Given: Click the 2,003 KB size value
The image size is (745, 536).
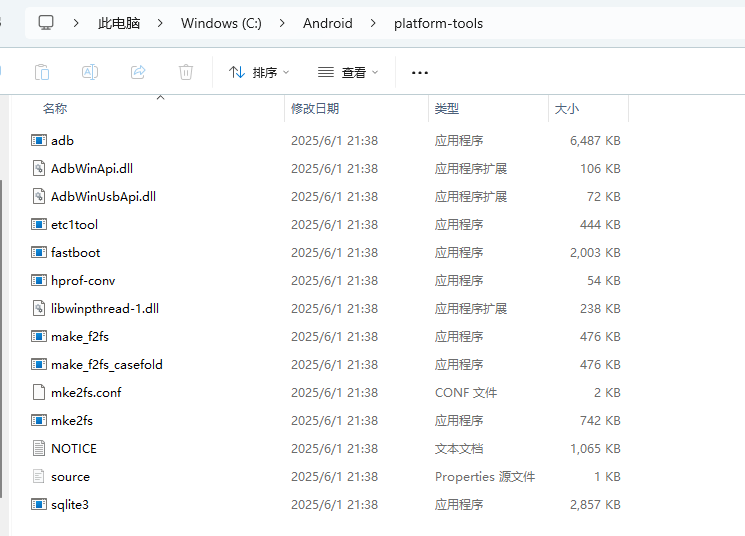Looking at the screenshot, I should coord(595,253).
